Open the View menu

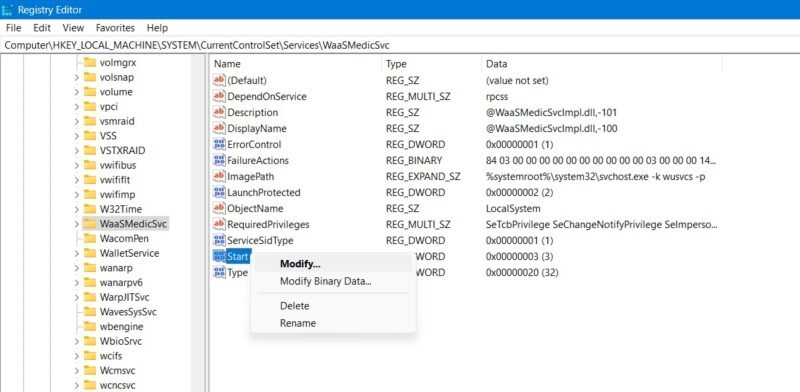(x=73, y=28)
